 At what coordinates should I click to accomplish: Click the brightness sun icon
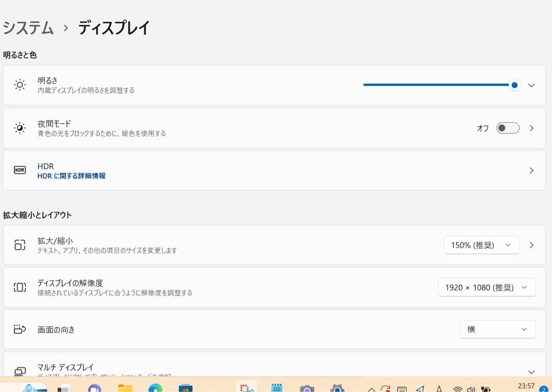click(x=19, y=85)
